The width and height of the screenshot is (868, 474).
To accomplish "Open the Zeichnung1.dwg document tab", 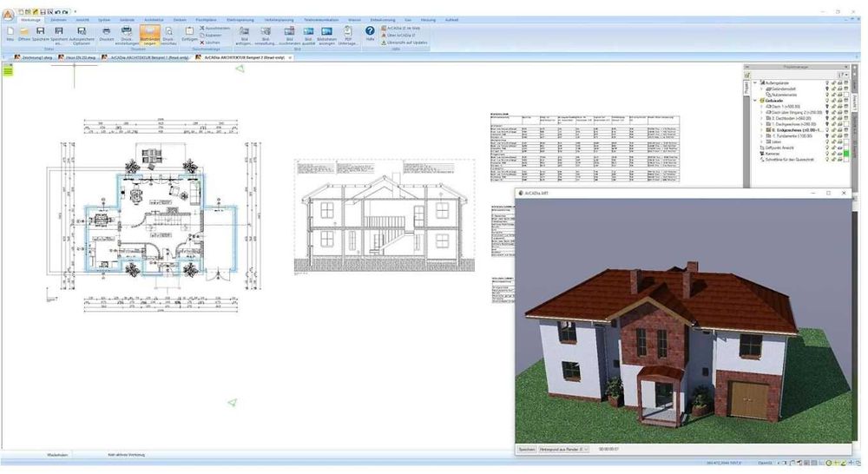I will point(34,57).
